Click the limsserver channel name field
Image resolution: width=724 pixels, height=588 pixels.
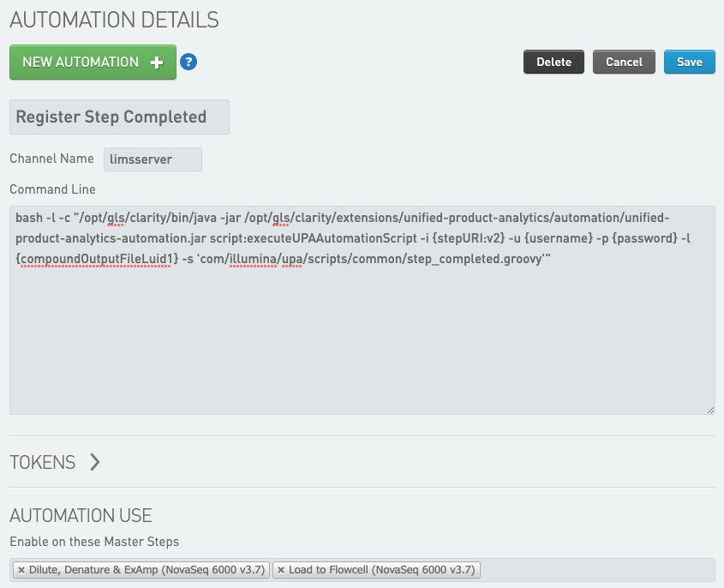[x=153, y=159]
